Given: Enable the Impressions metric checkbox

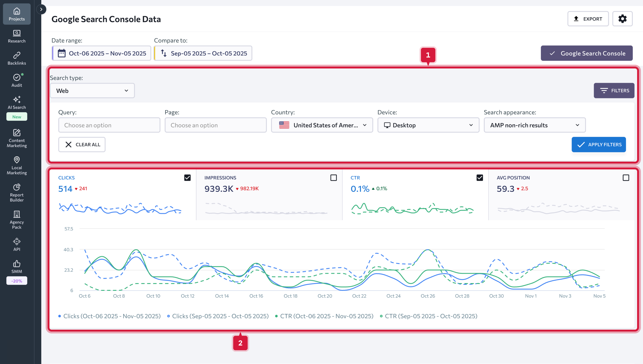Looking at the screenshot, I should coord(334,177).
